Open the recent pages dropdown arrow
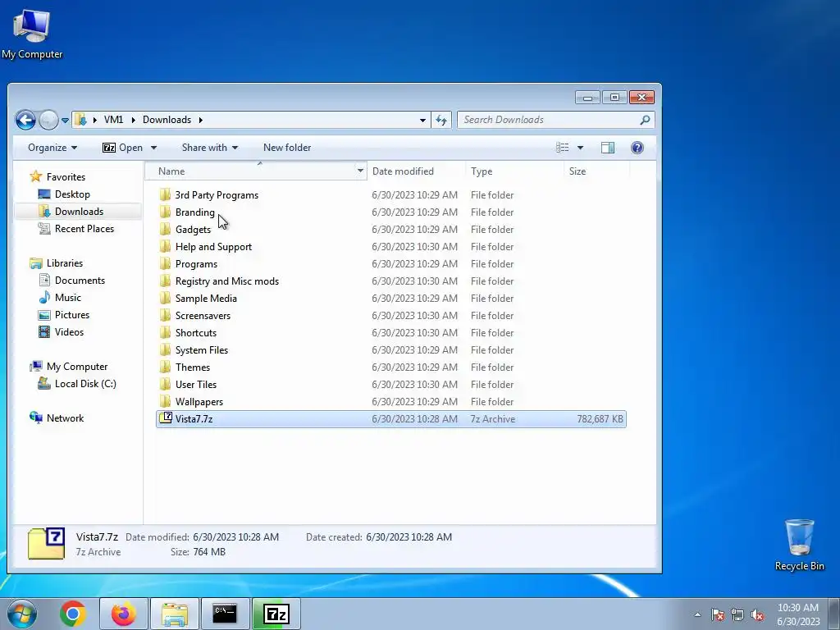The image size is (840, 630). tap(65, 121)
